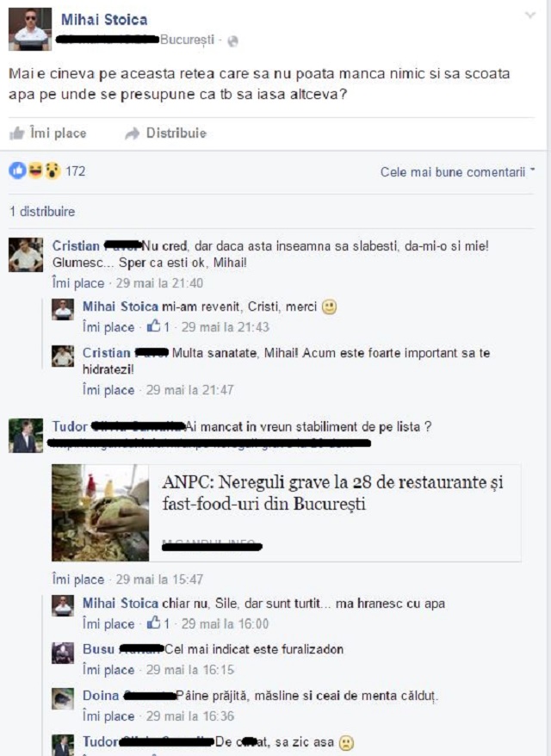Click like count thumb on 16:00 reply
Image resolution: width=551 pixels, height=756 pixels.
coord(154,623)
